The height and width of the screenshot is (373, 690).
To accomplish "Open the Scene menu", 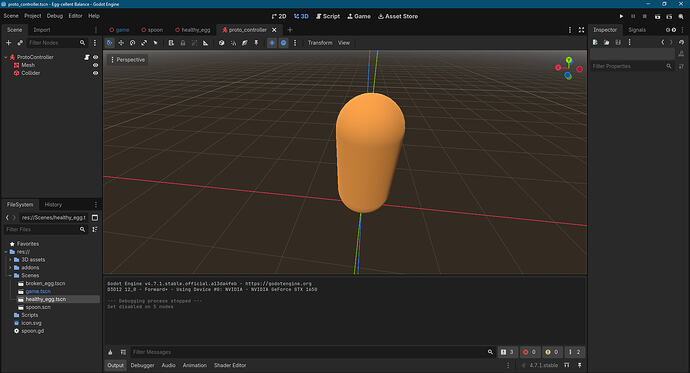I will click(11, 16).
